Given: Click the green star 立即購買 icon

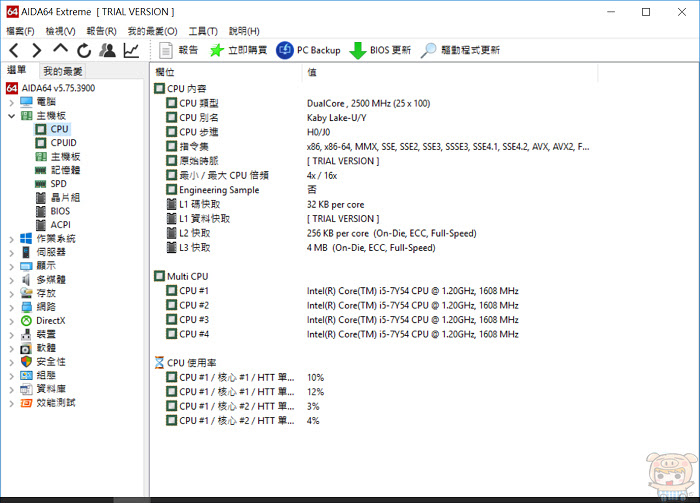Looking at the screenshot, I should [217, 50].
